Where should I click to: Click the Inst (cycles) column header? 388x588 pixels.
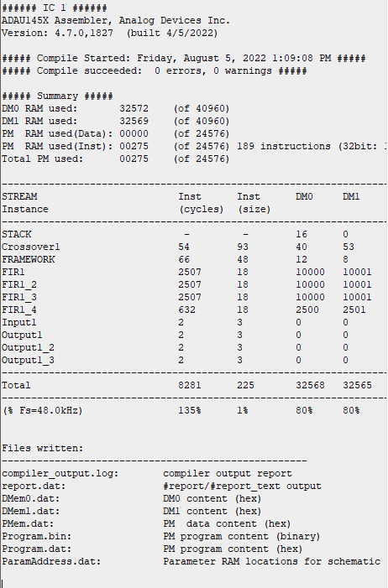point(201,203)
